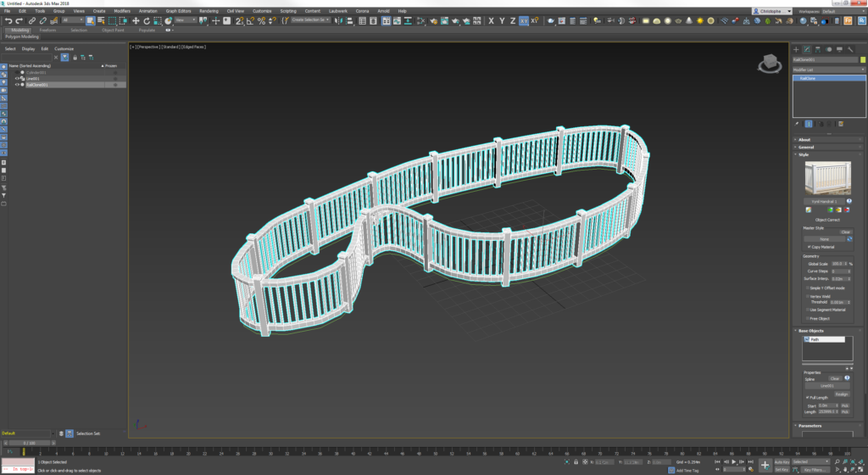The height and width of the screenshot is (475, 868).
Task: Click the object color swatch beside RailClone001 name
Action: 862,59
